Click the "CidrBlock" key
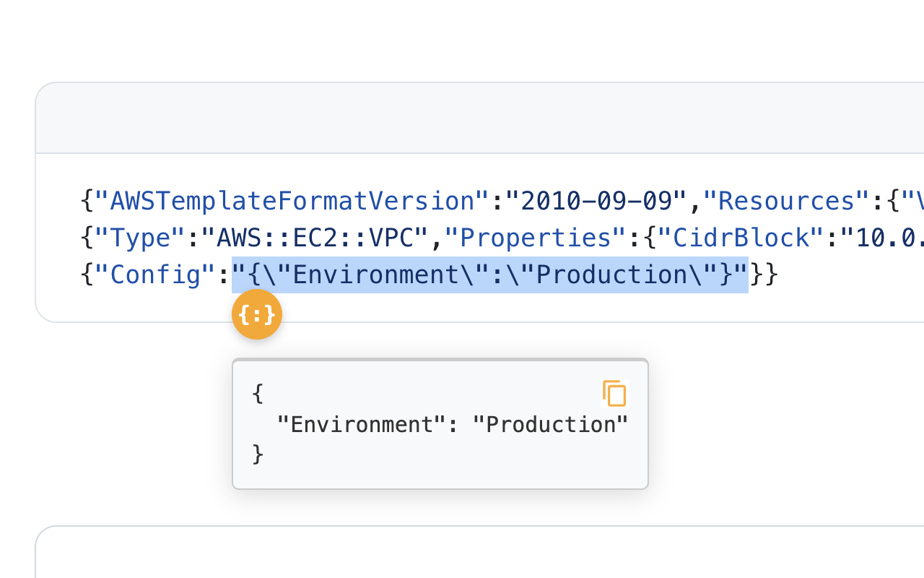 pos(741,238)
